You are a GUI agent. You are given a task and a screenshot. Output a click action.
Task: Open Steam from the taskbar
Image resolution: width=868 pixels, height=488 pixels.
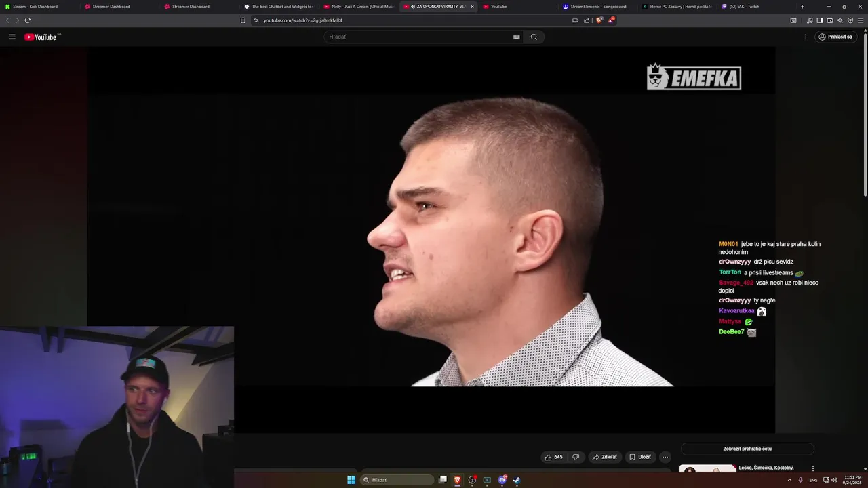click(517, 480)
